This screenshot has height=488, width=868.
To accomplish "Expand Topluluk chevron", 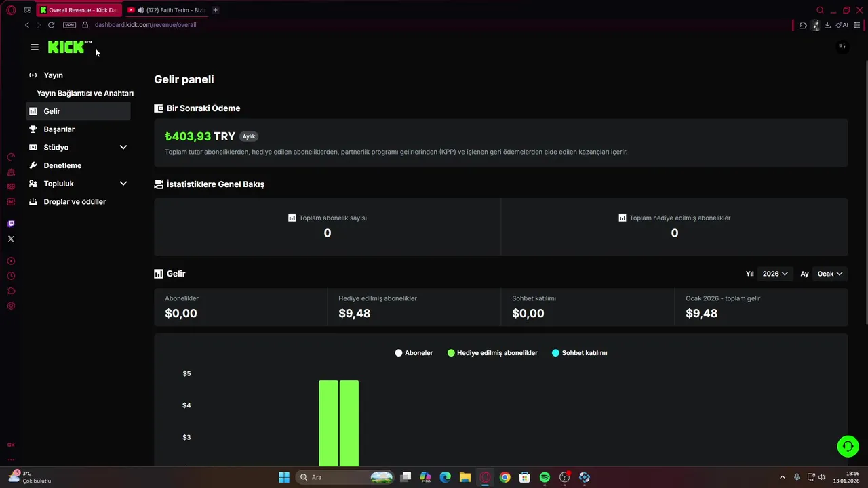I will pos(123,184).
